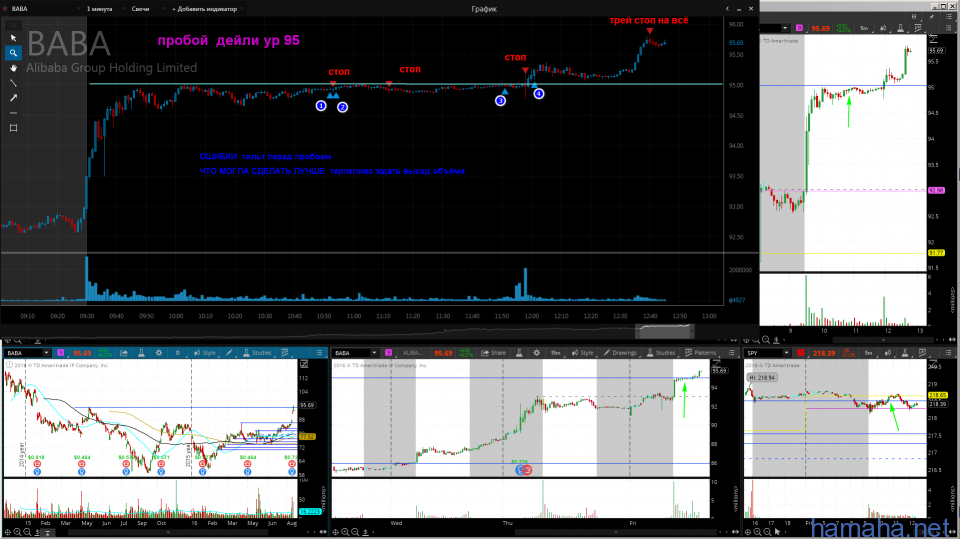
Task: Select the trend line drawing tool
Action: tap(13, 83)
